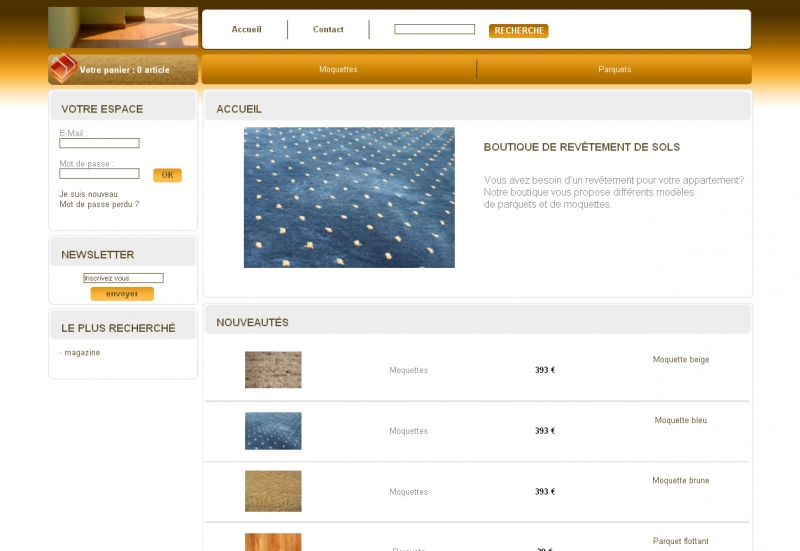This screenshot has height=551, width=800.
Task: Click the E-Mail input field
Action: 99,143
